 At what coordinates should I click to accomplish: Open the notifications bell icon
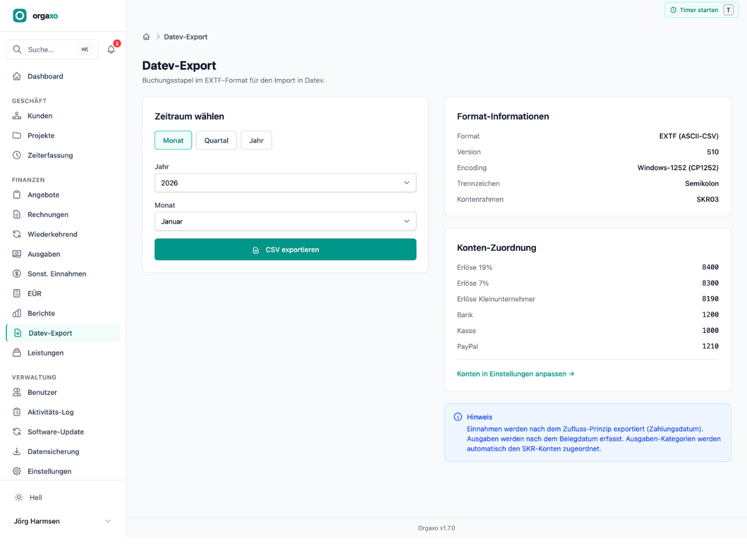coord(111,49)
